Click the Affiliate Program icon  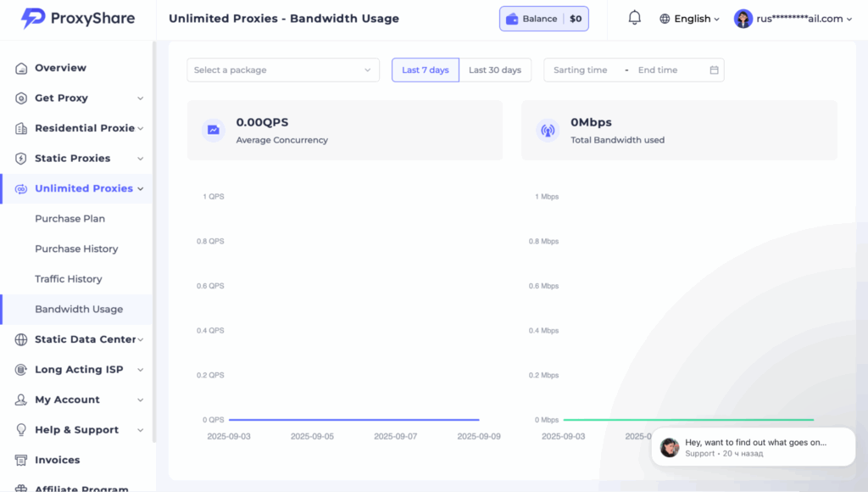[x=21, y=489]
